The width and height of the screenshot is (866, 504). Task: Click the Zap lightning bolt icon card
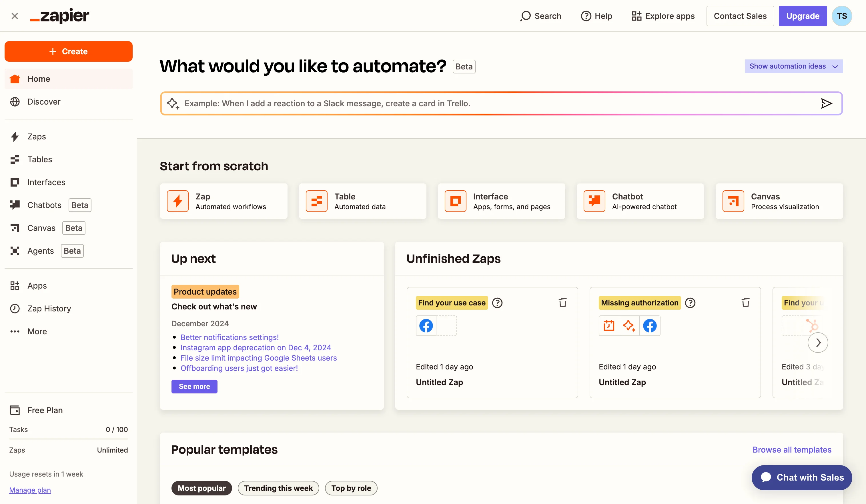pyautogui.click(x=178, y=201)
